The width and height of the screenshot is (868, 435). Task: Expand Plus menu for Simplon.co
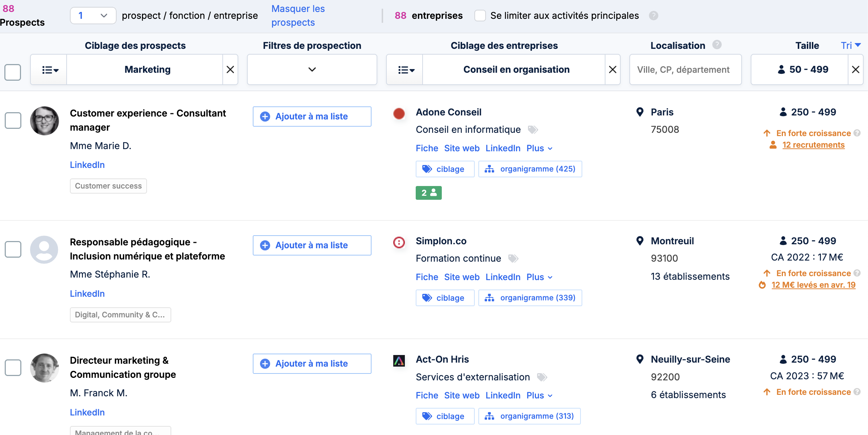tap(539, 277)
